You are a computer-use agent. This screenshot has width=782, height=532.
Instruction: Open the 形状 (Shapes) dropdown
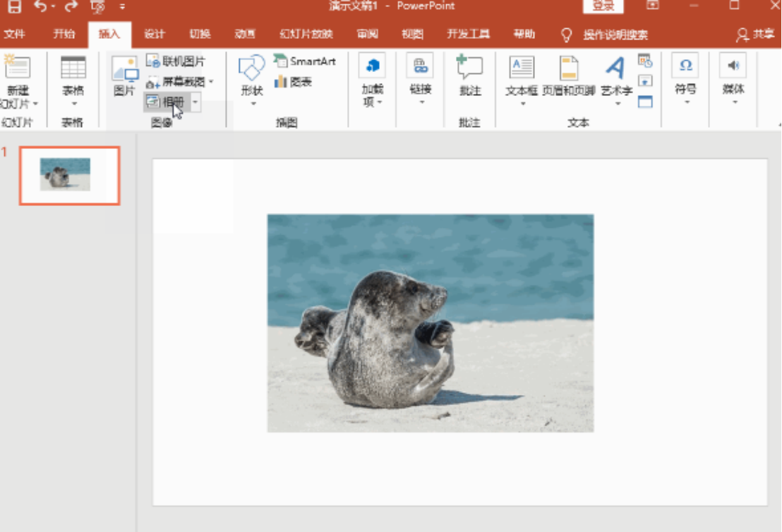(251, 78)
